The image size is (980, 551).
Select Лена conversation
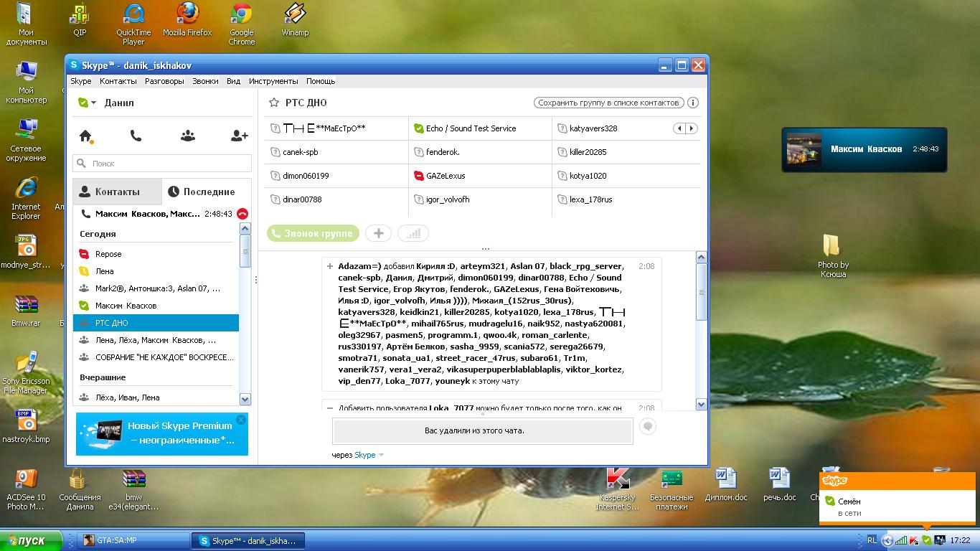pyautogui.click(x=156, y=271)
